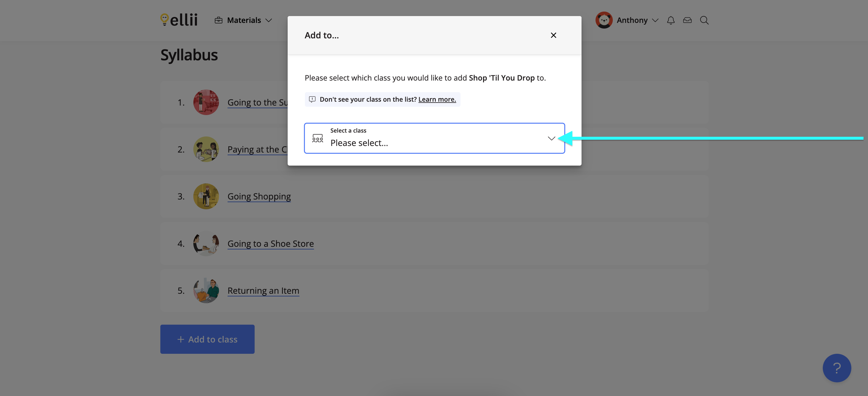Click the Add to class button
The image size is (868, 396).
[207, 339]
